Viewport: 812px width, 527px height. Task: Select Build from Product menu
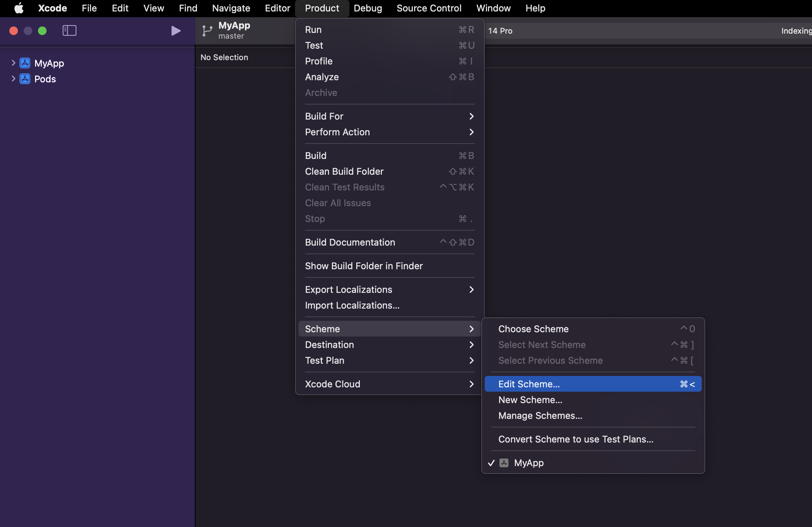(x=390, y=156)
